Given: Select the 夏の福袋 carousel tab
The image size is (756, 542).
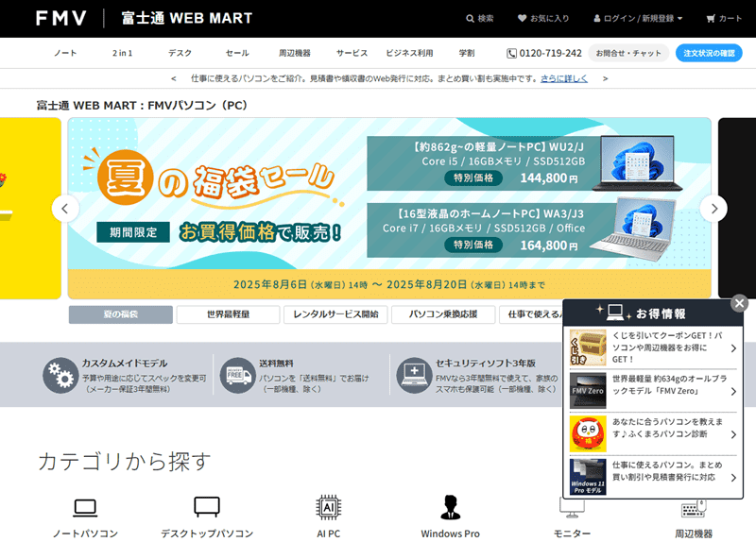Looking at the screenshot, I should point(121,314).
